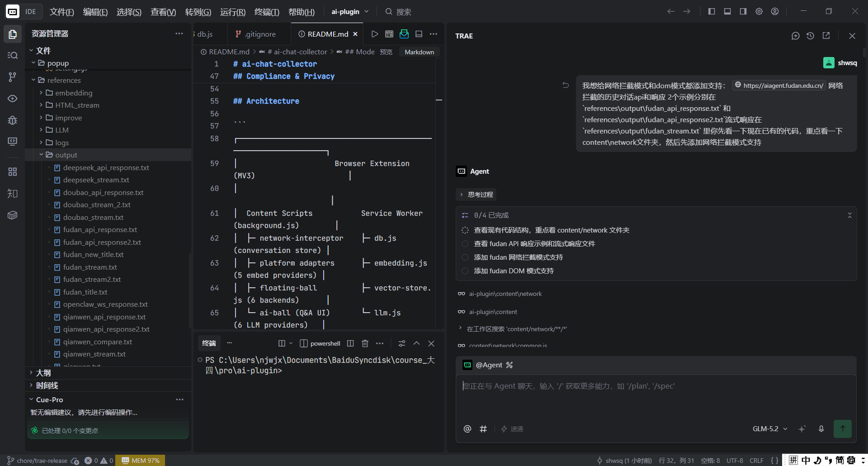
Task: Toggle bottom panel layout button
Action: tap(727, 12)
